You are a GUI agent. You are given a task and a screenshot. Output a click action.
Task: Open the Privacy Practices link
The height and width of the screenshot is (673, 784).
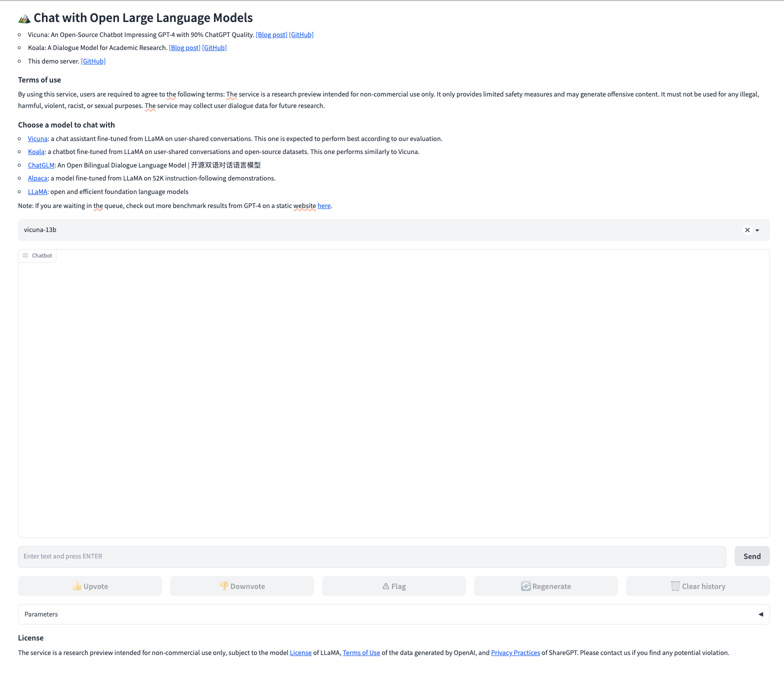(515, 652)
